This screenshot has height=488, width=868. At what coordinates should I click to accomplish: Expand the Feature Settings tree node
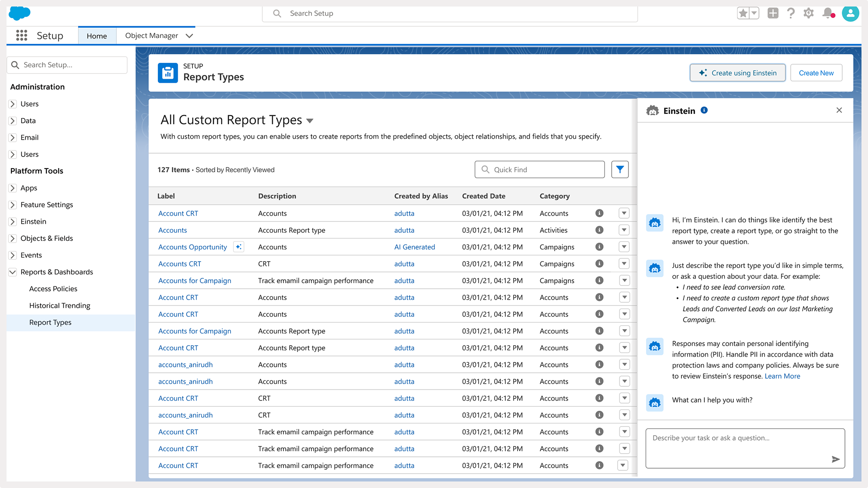point(13,205)
